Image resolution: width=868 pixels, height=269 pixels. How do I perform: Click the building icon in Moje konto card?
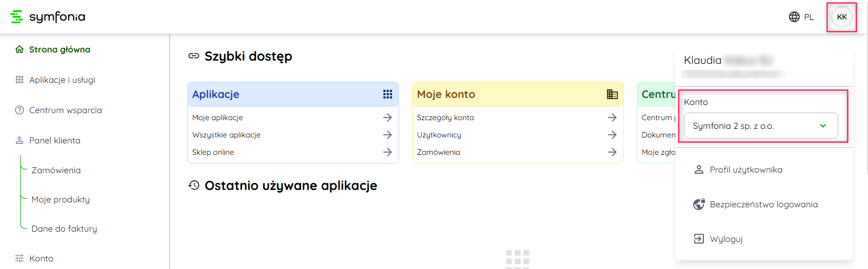[x=612, y=94]
